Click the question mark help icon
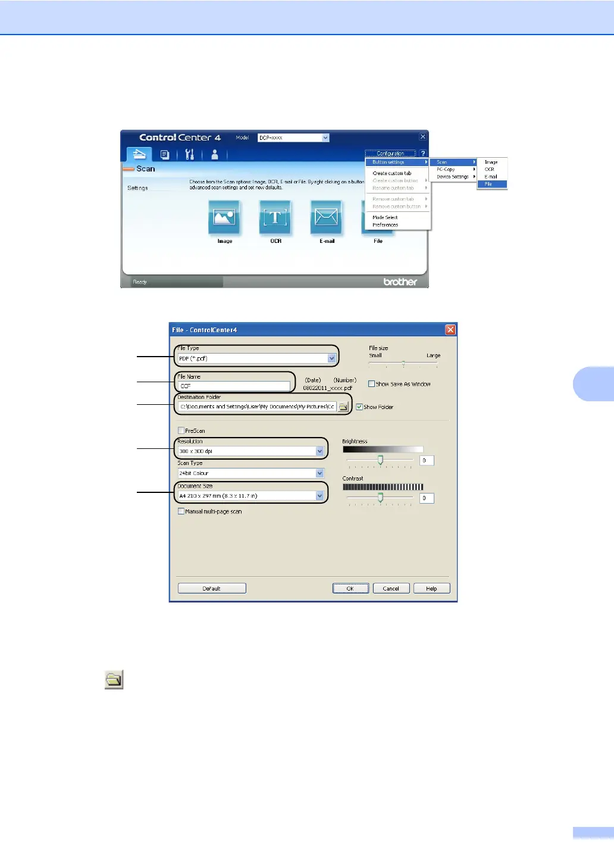 [422, 154]
